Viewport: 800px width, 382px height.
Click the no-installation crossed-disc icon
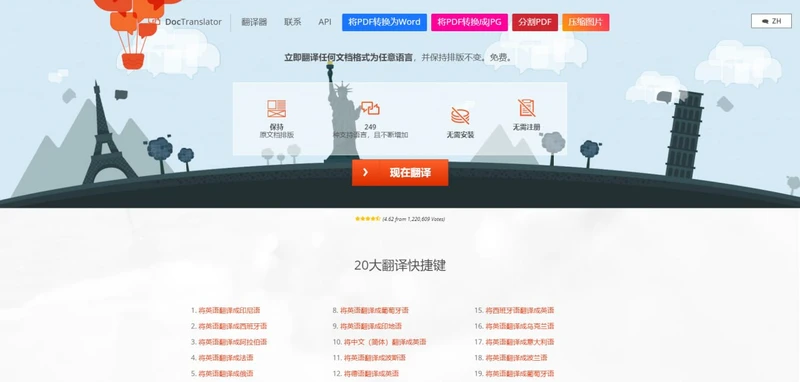460,115
